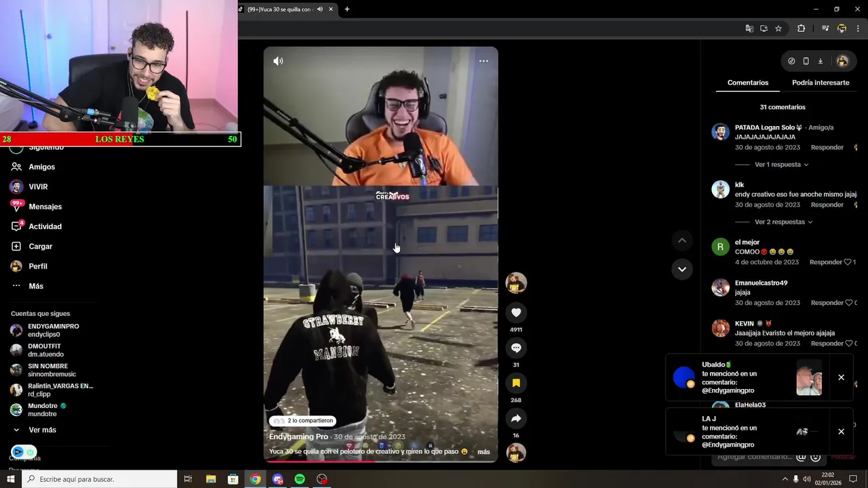Viewport: 868px width, 488px height.
Task: Click the mobile phone icon in top pill
Action: point(806,61)
